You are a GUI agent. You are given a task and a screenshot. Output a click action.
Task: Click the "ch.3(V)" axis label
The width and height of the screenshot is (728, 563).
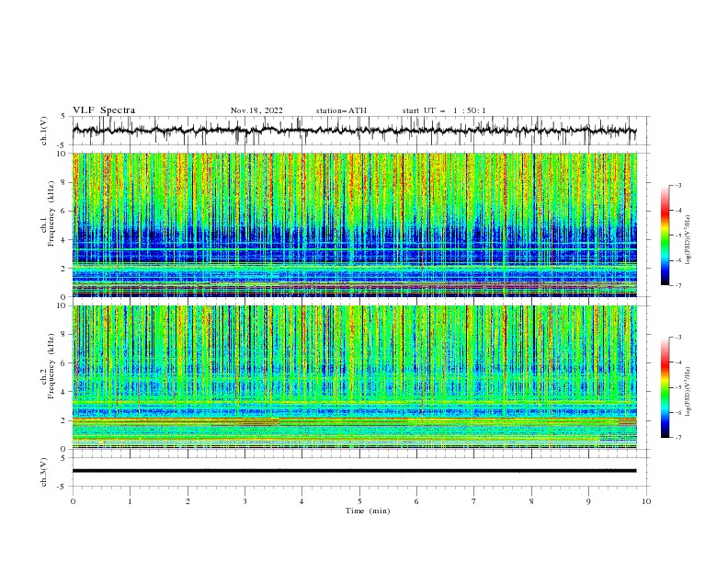click(44, 472)
